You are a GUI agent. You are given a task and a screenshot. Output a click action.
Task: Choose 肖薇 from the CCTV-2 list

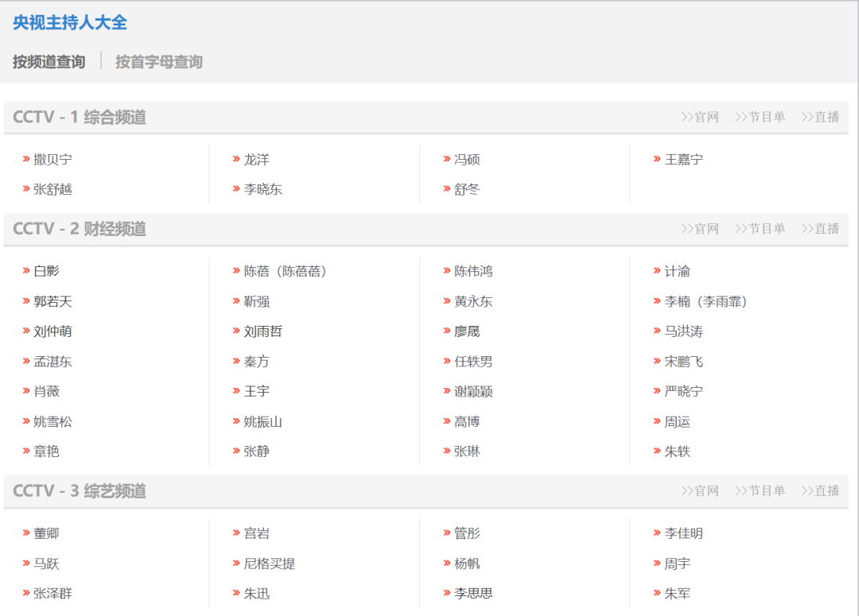click(46, 392)
